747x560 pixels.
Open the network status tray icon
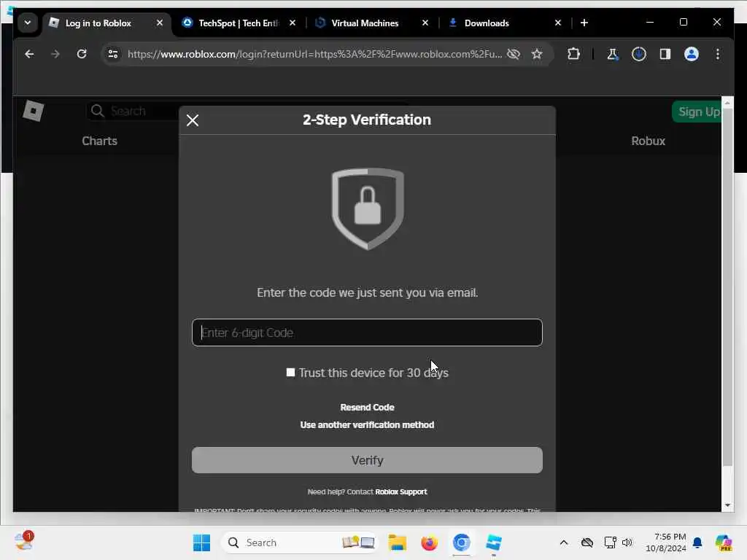click(610, 542)
